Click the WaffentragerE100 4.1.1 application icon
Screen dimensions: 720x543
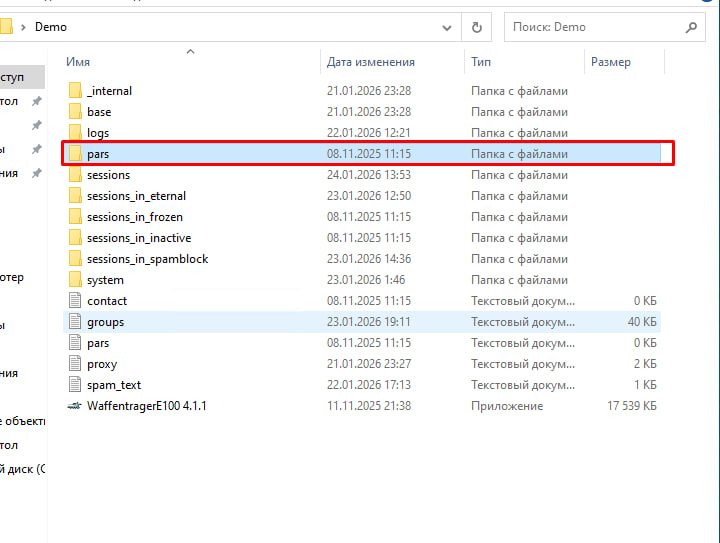[75, 406]
